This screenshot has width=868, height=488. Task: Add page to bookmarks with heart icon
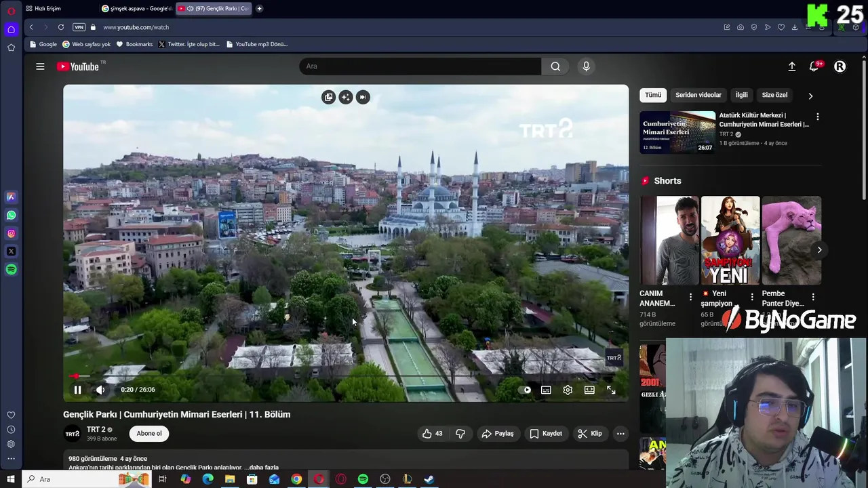tap(781, 27)
